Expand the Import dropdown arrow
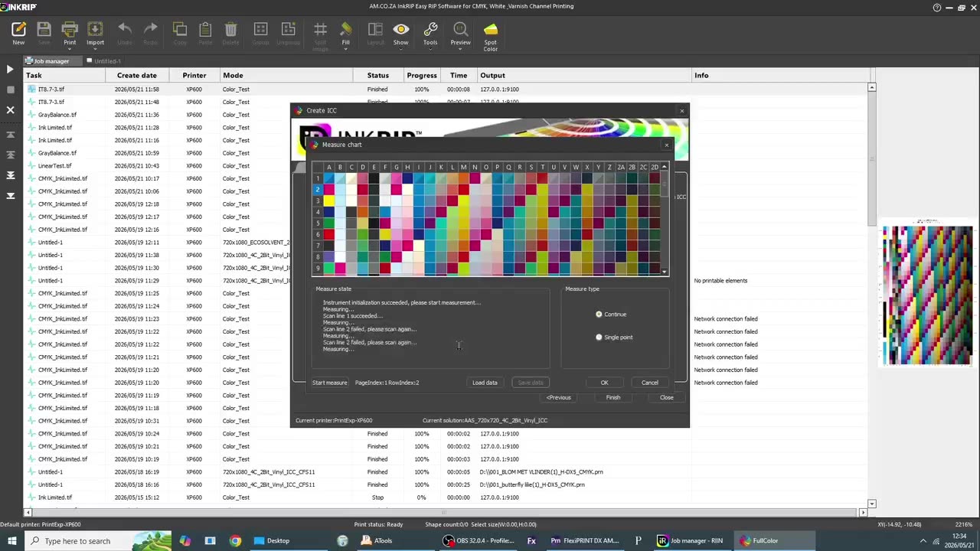The width and height of the screenshot is (980, 551). 95,50
